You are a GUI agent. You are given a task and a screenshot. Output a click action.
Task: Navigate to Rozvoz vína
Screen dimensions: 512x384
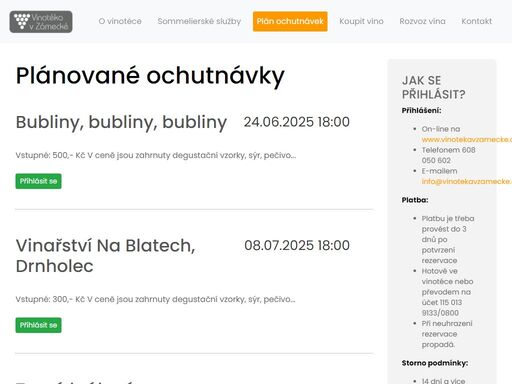422,21
